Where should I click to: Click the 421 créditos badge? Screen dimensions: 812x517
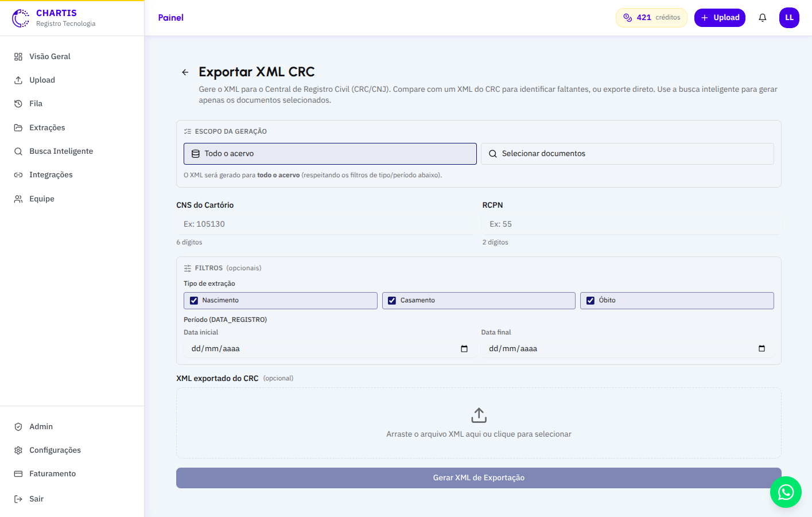tap(651, 18)
